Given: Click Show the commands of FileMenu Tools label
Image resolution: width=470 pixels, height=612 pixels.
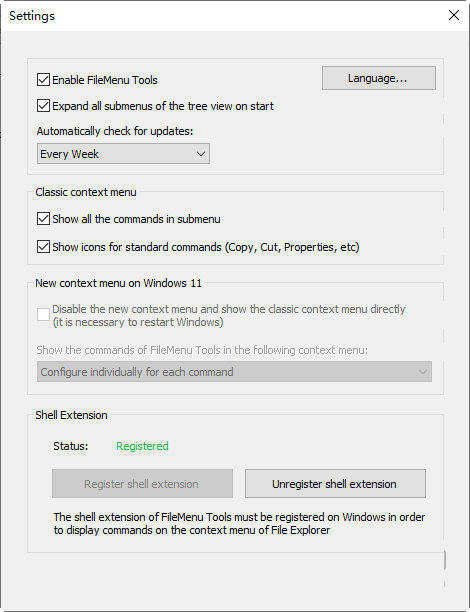Looking at the screenshot, I should (202, 350).
